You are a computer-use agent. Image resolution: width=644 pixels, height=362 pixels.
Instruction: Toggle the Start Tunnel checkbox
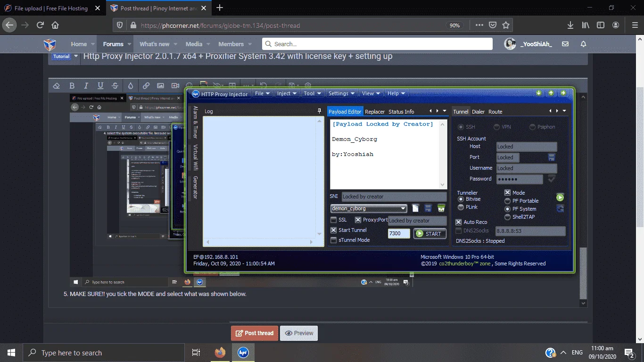tap(334, 230)
